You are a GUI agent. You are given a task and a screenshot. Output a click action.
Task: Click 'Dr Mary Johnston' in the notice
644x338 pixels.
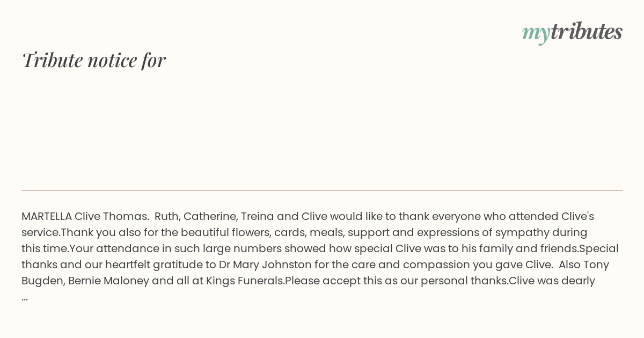click(265, 264)
